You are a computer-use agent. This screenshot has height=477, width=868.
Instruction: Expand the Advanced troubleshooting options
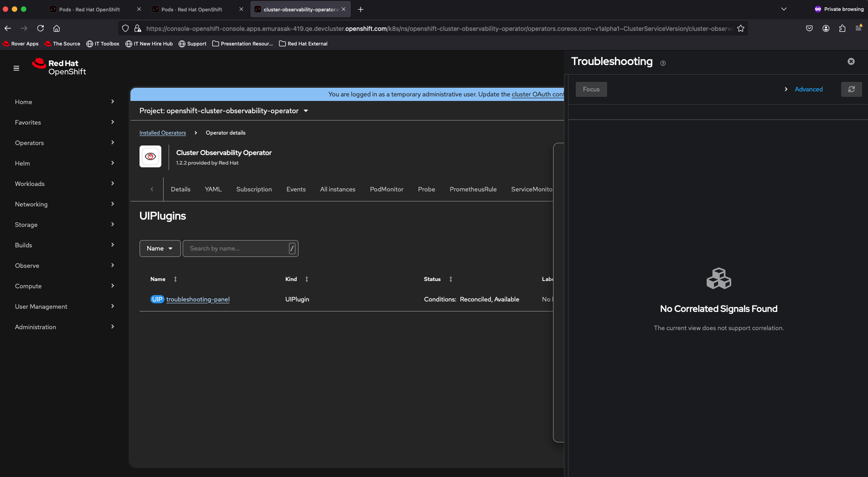[x=804, y=89]
